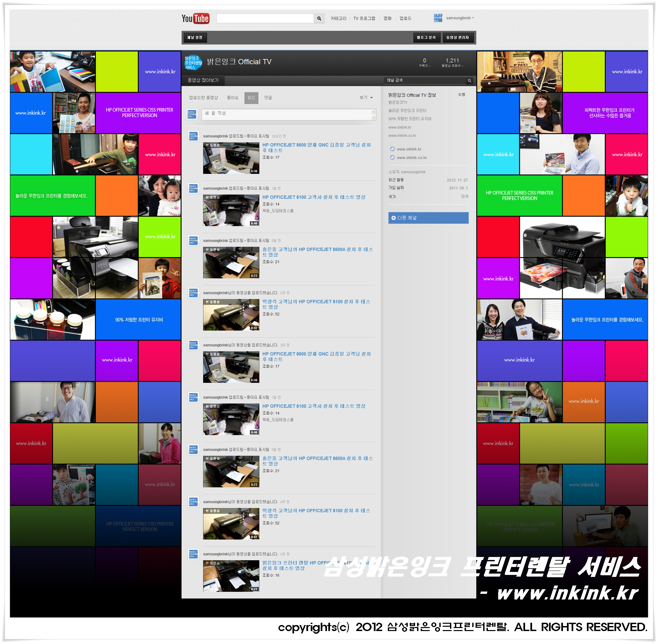Click 수정 to edit channel info
The image size is (658, 644).
[x=461, y=95]
